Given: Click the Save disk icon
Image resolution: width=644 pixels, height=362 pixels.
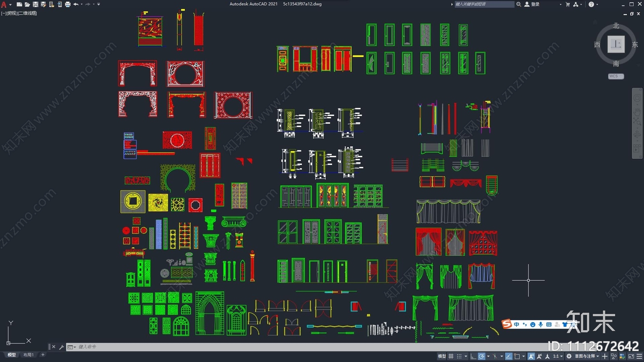Looking at the screenshot, I should [35, 4].
